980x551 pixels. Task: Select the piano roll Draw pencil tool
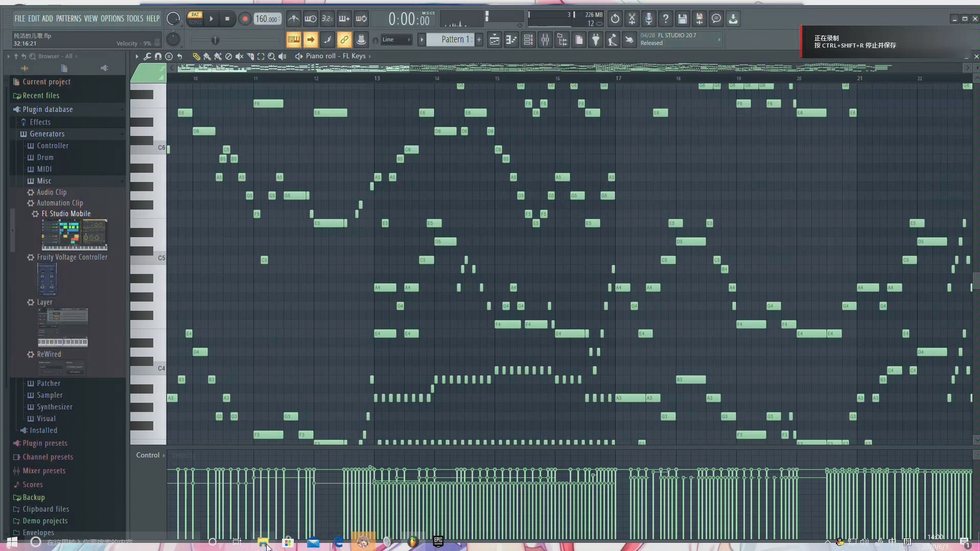point(196,56)
